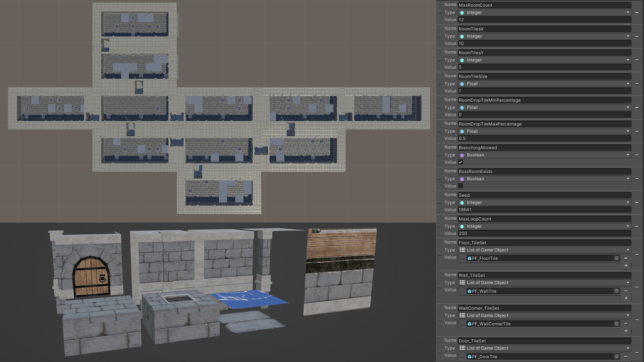Viewport: 644px width, 362px height.
Task: Open the object picker for PF_WallTile
Action: point(616,291)
